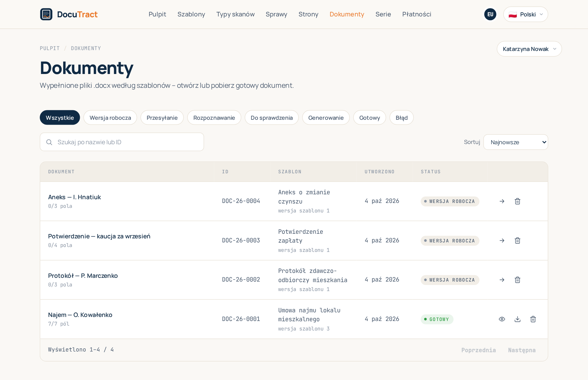Open Strony navigation item

[x=308, y=14]
